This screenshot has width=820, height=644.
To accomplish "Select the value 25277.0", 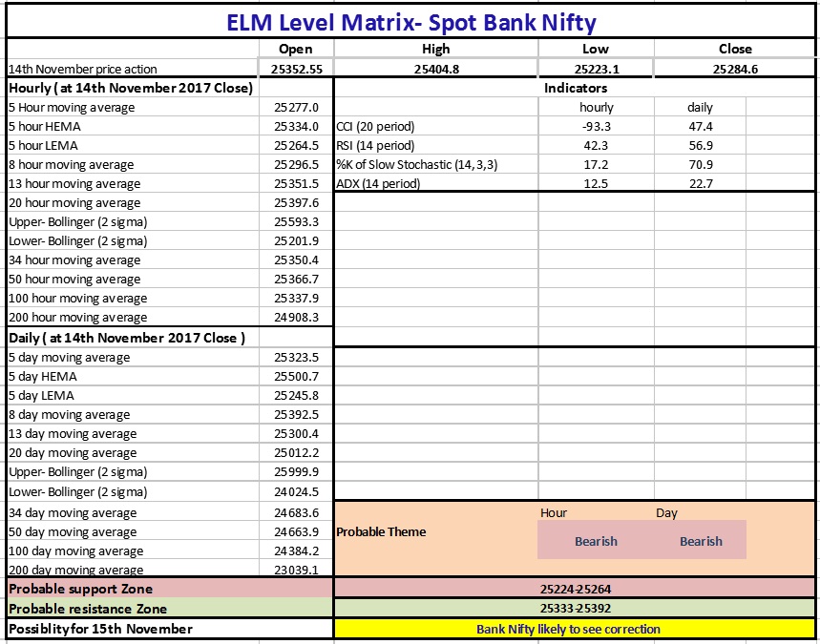I will click(296, 107).
